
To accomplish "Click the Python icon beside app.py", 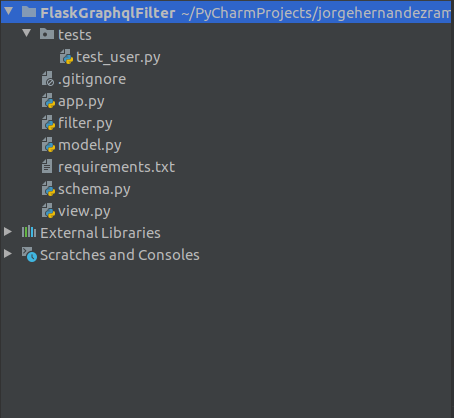I will pyautogui.click(x=48, y=101).
